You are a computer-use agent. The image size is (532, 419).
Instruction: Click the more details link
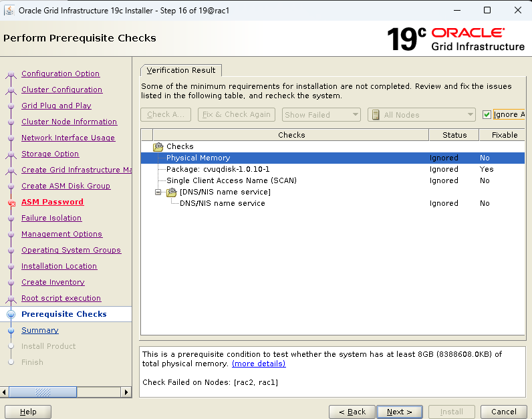[x=259, y=364]
